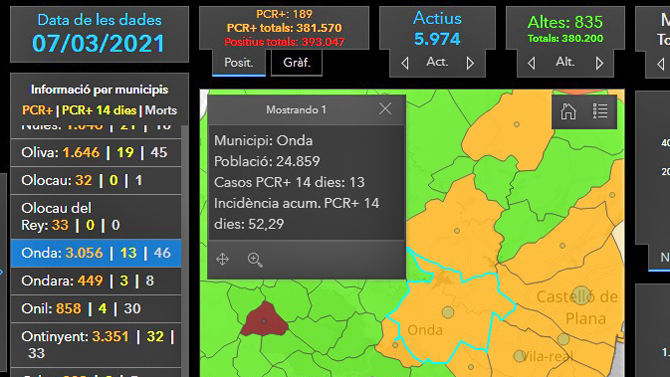The width and height of the screenshot is (670, 377).
Task: Click the dark red municipality on map
Action: coord(264,320)
